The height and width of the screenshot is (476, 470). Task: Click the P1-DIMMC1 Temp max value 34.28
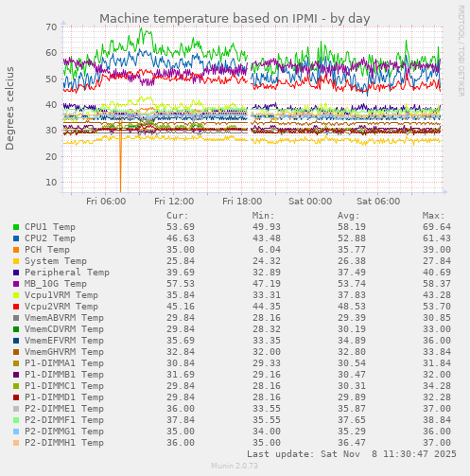point(437,386)
